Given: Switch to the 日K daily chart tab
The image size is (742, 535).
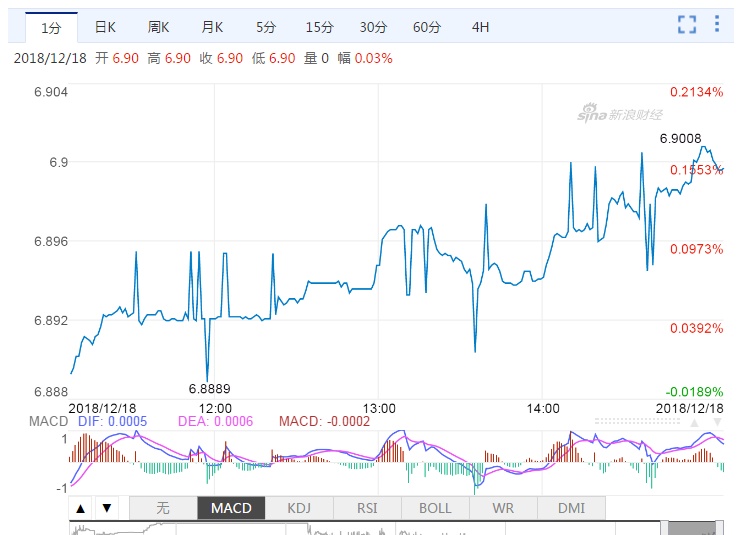Looking at the screenshot, I should coord(105,27).
